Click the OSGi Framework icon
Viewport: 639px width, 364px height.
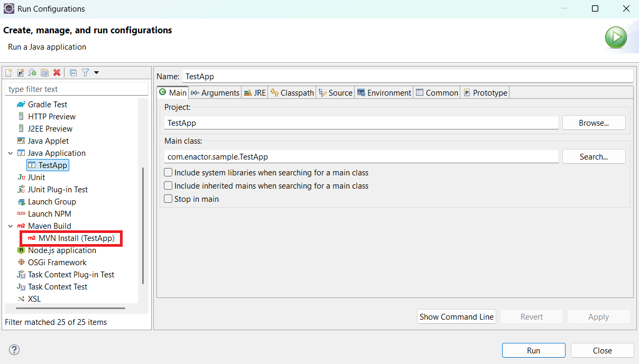pos(21,263)
